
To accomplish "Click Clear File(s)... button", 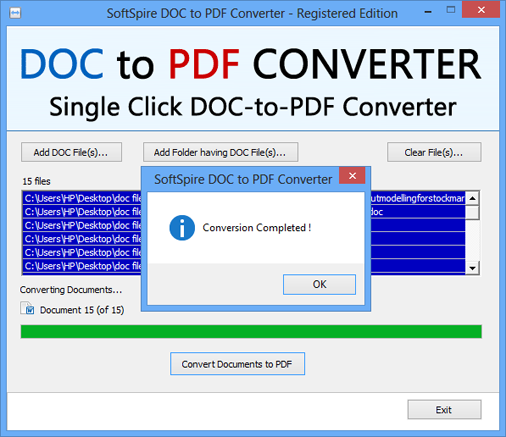I will pos(434,152).
